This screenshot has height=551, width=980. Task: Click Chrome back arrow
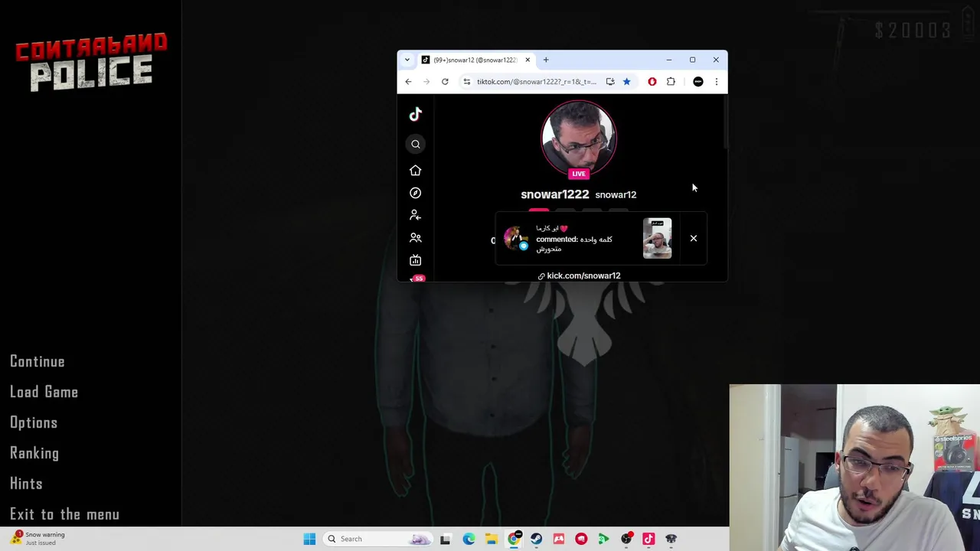(x=408, y=81)
